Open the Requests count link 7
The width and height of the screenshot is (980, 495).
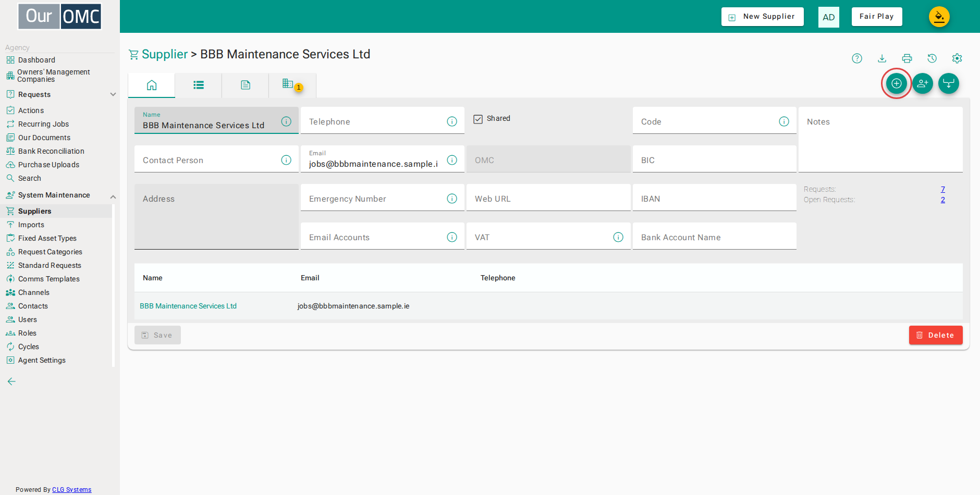(x=943, y=189)
